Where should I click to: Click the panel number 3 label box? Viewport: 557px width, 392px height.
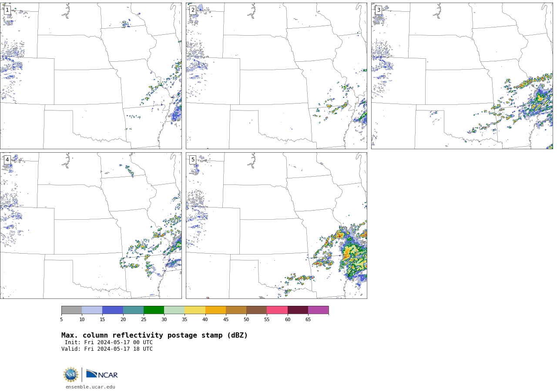point(379,10)
